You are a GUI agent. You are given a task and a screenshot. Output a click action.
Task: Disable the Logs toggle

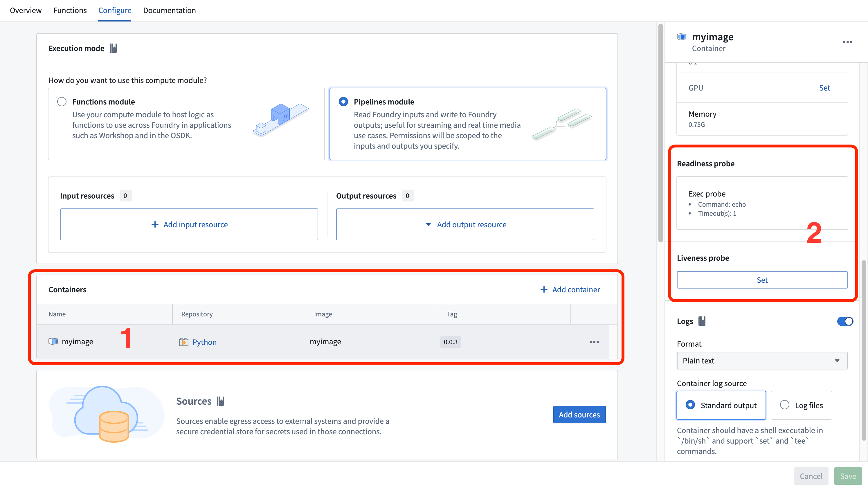click(x=845, y=321)
